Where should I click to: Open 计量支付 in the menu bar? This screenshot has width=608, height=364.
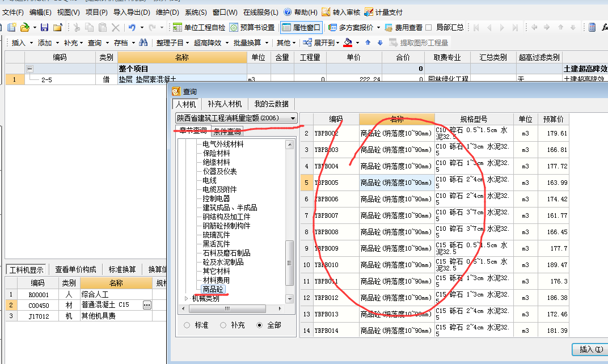(x=383, y=12)
